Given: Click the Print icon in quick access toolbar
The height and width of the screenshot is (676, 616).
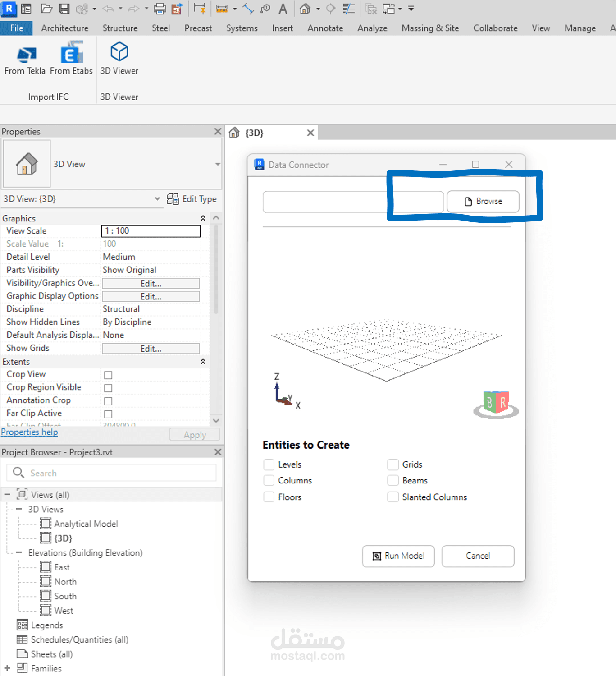Looking at the screenshot, I should tap(160, 8).
